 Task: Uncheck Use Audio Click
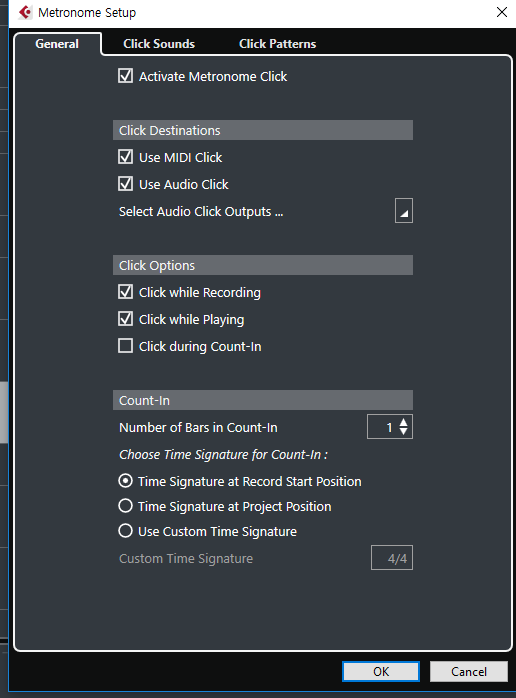click(126, 184)
